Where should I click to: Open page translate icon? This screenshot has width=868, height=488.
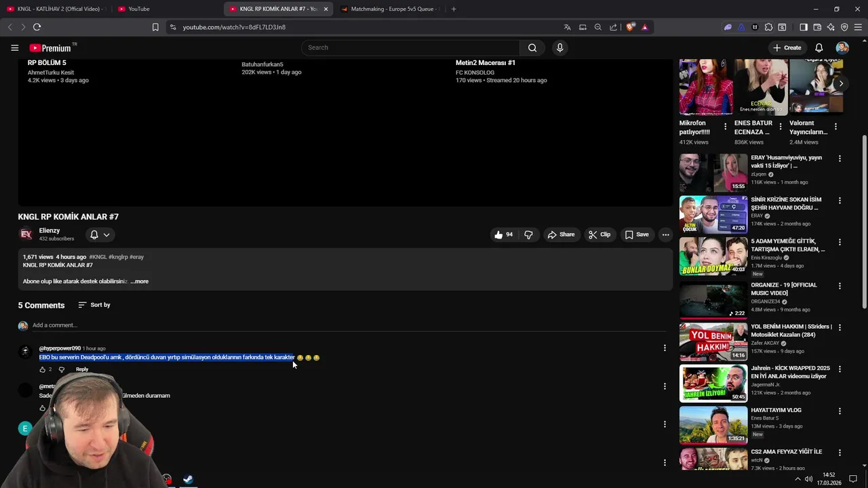coord(567,27)
